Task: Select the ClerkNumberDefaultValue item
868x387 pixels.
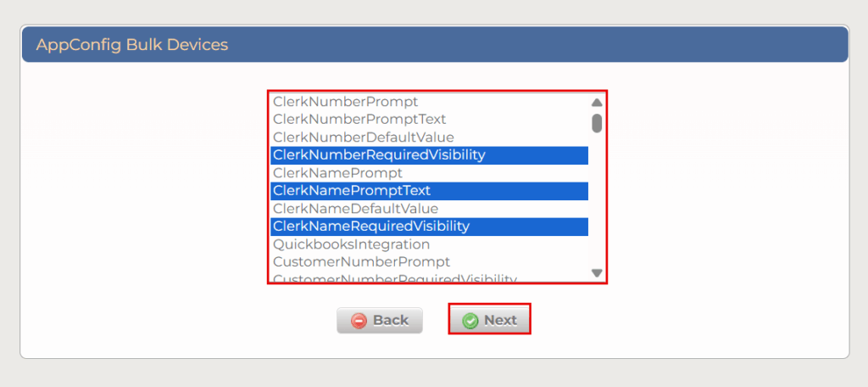Action: [x=364, y=137]
